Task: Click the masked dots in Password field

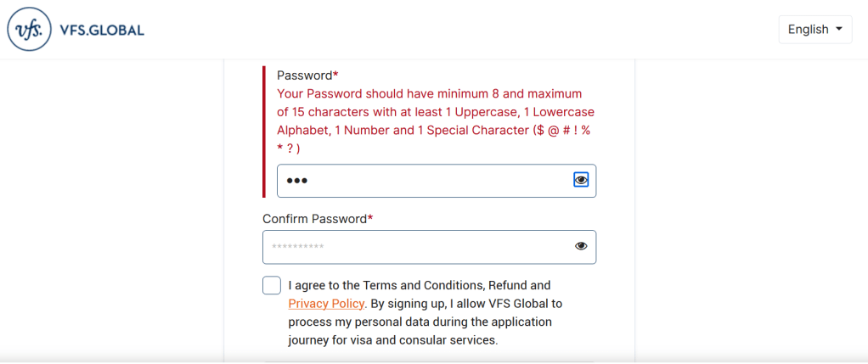Action: coord(296,181)
